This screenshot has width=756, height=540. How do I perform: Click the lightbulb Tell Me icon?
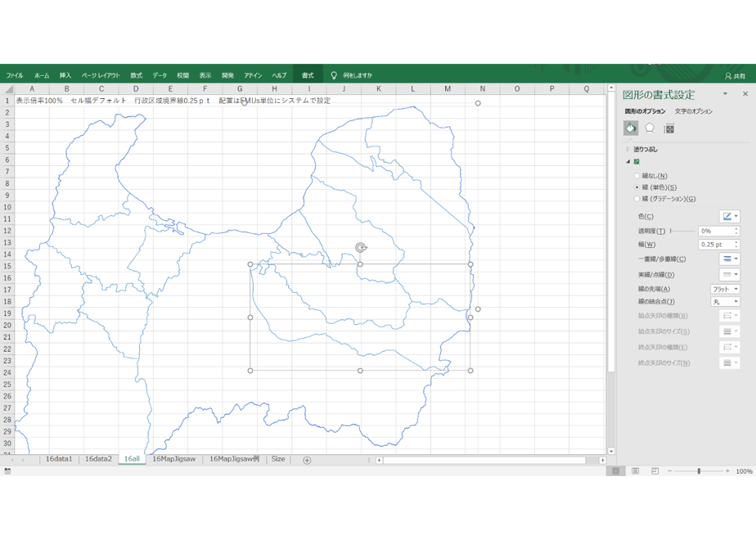(x=334, y=75)
